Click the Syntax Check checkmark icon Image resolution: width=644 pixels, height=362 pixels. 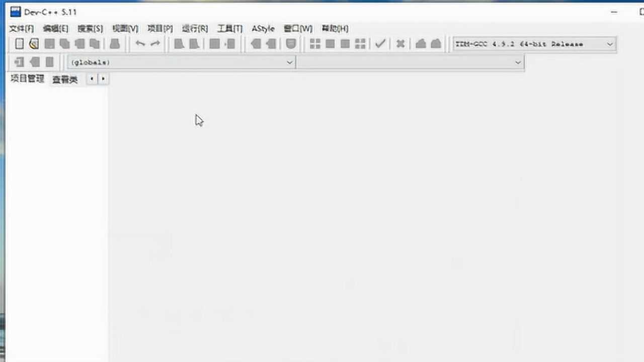pos(380,44)
